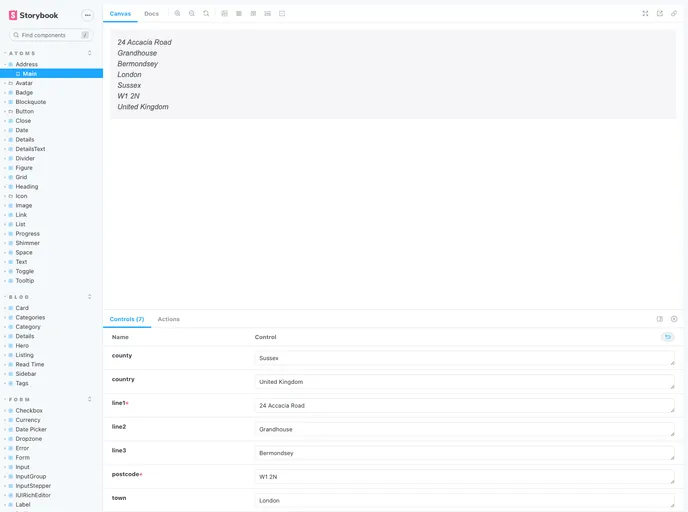Enter full screen mode icon
Viewport: 688px width, 512px height.
(x=645, y=14)
